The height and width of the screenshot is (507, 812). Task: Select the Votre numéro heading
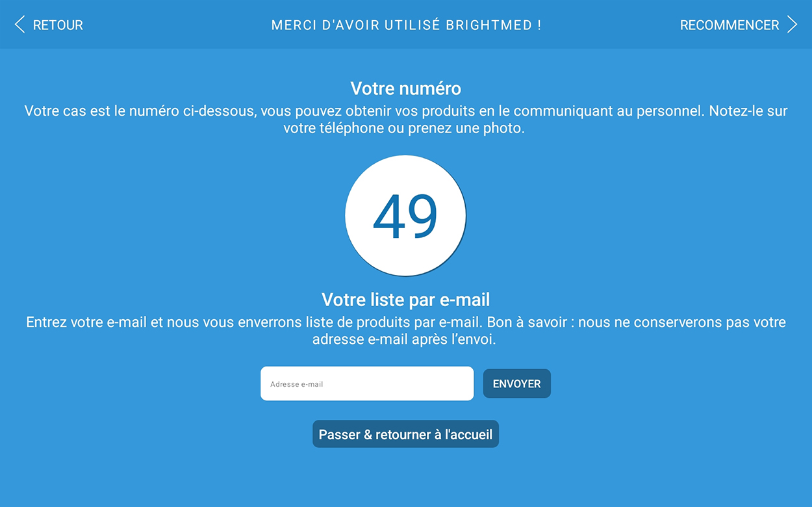pyautogui.click(x=405, y=88)
